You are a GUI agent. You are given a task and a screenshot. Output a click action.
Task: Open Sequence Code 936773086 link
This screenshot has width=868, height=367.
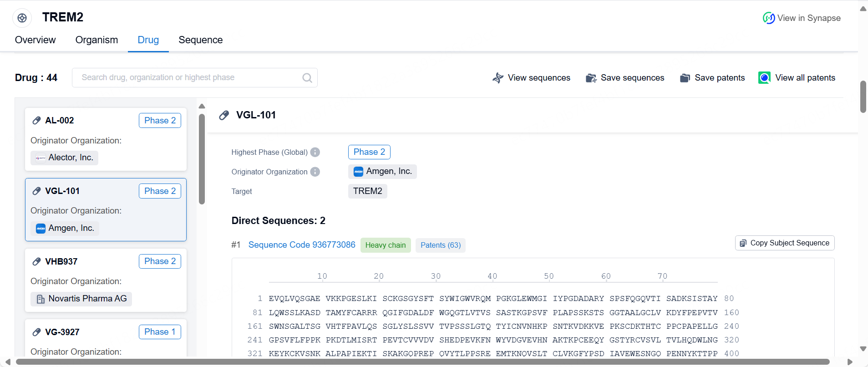coord(301,245)
